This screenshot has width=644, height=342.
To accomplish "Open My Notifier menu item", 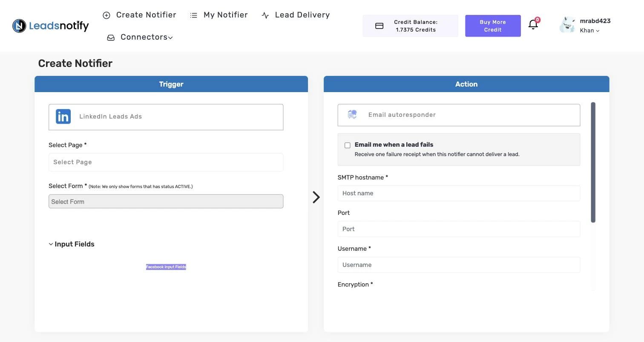I will [226, 15].
